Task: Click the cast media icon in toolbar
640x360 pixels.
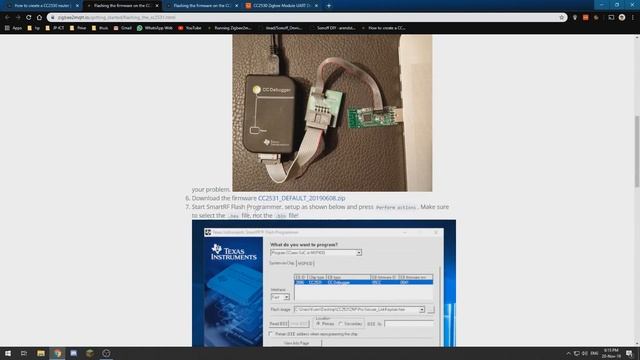Action: pyautogui.click(x=611, y=18)
